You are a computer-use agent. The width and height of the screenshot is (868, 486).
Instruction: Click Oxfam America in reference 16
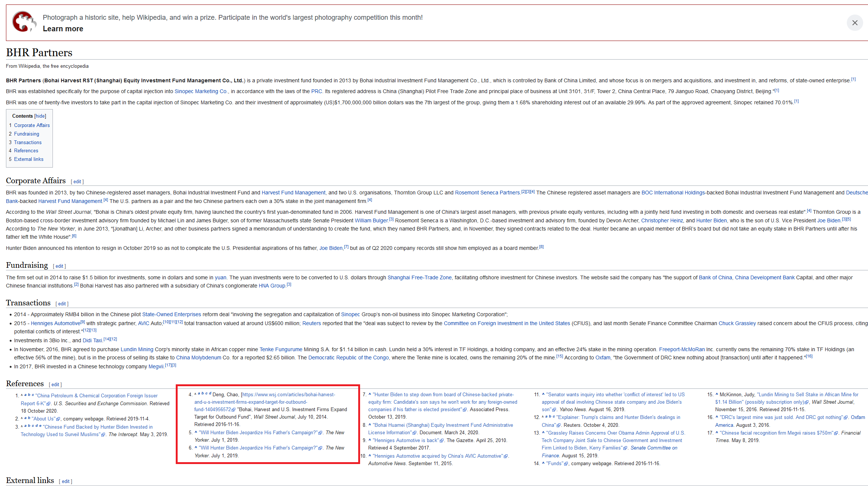click(x=790, y=421)
